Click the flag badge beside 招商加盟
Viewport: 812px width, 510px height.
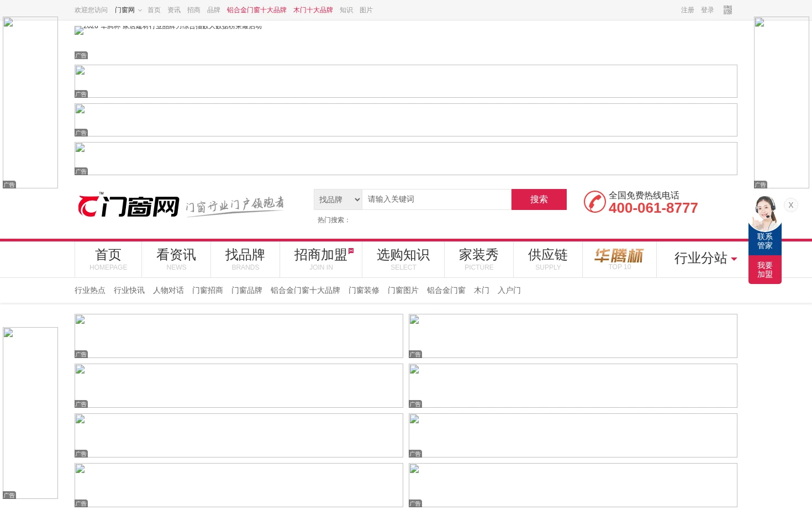point(351,251)
